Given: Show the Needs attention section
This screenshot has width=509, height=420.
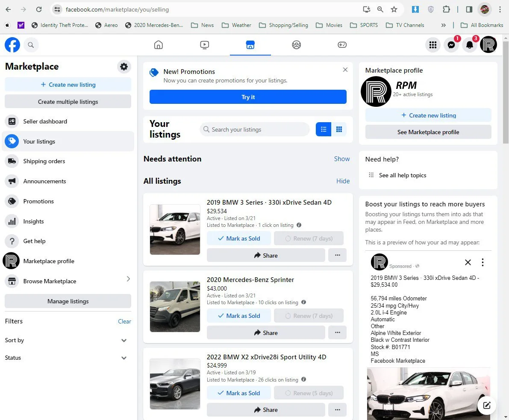Looking at the screenshot, I should [342, 159].
